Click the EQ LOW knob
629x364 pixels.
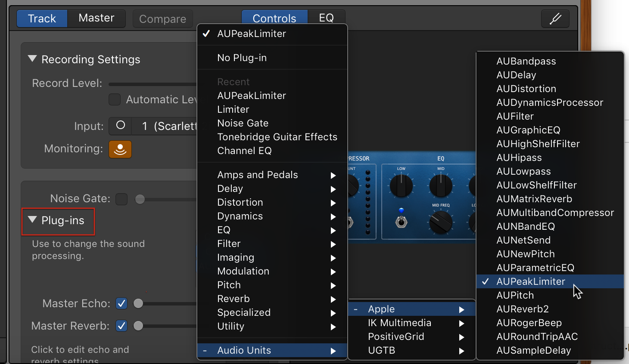pos(401,186)
